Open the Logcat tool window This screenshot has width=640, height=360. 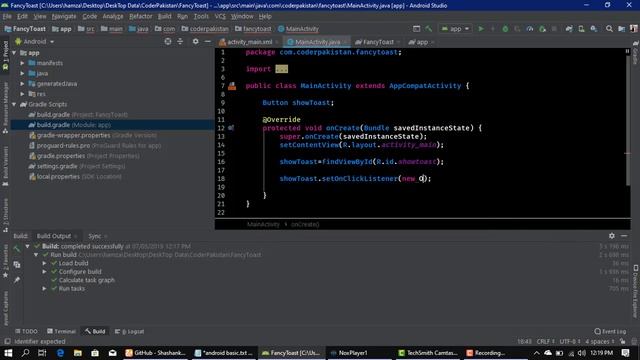[129, 331]
